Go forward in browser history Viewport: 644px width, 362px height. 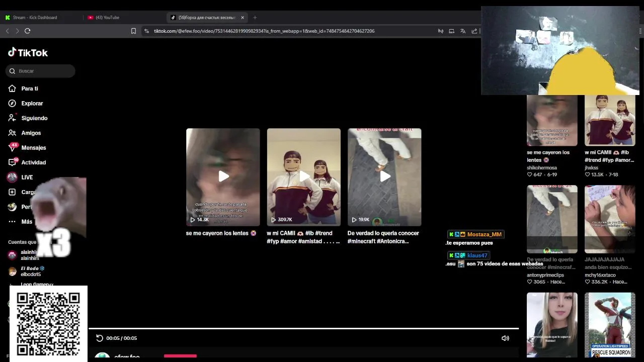(17, 31)
